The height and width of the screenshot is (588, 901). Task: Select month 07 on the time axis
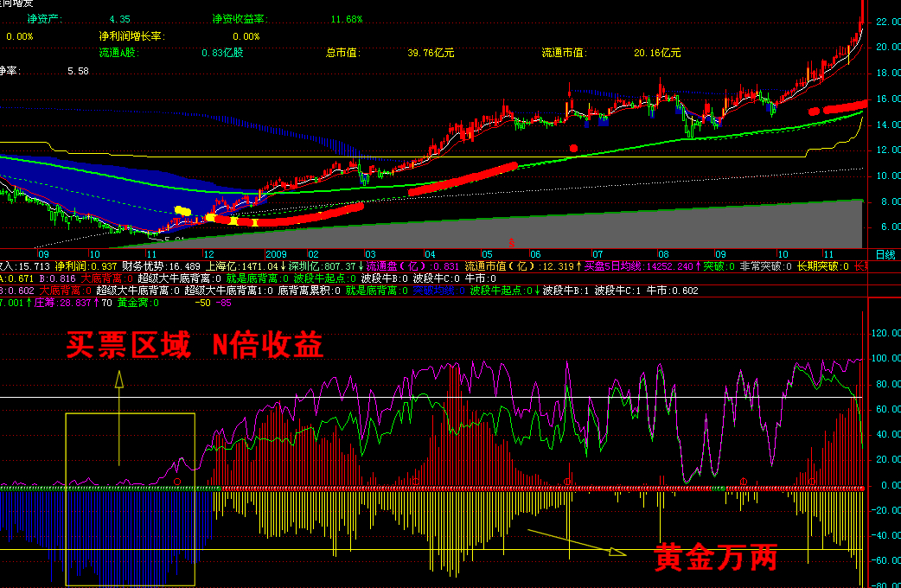click(597, 254)
